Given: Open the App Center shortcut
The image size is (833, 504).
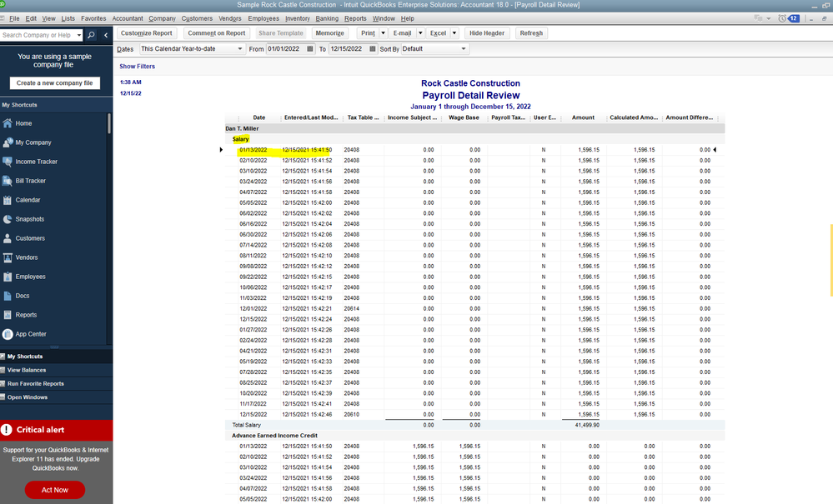Looking at the screenshot, I should (x=31, y=334).
